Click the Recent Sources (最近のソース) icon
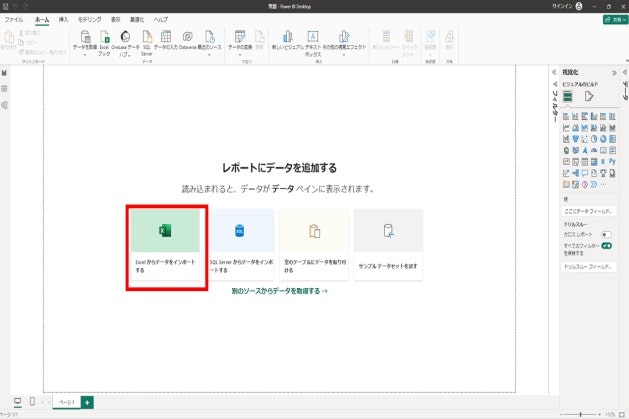 tap(209, 36)
